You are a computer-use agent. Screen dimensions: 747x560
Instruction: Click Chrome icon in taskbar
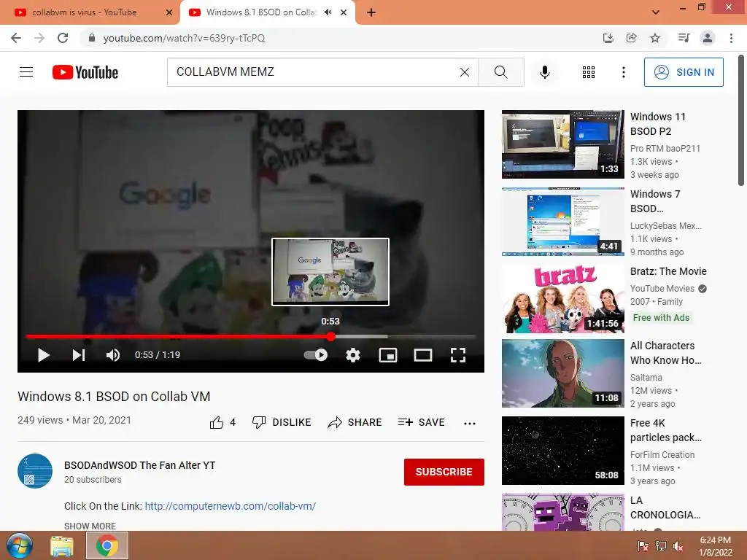tap(107, 545)
